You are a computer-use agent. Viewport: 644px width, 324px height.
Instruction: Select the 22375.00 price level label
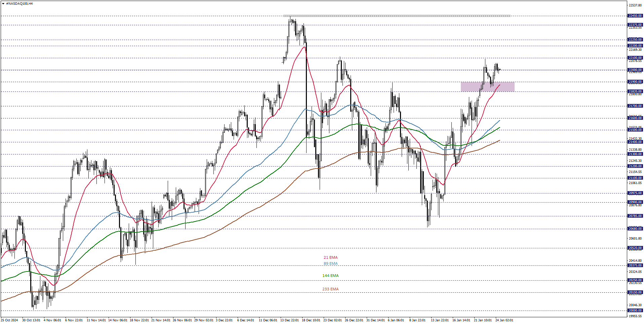[x=635, y=25]
